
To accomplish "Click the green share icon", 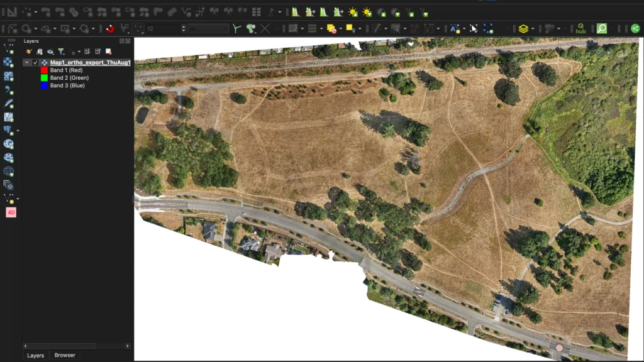I will (635, 28).
